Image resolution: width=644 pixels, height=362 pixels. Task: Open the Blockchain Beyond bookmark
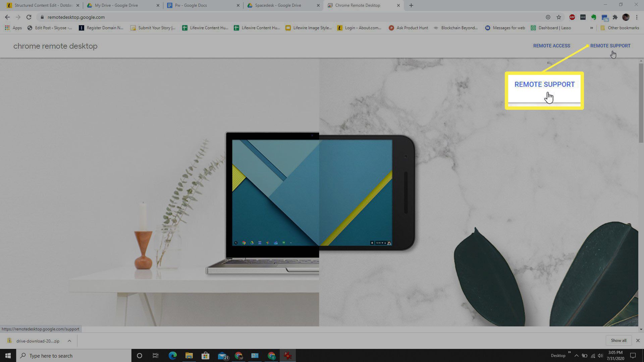pyautogui.click(x=455, y=28)
